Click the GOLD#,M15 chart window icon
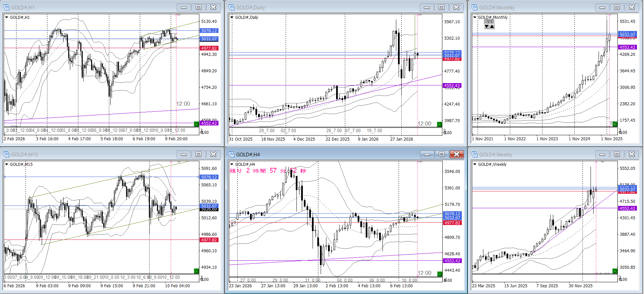The height and width of the screenshot is (294, 644). pyautogui.click(x=6, y=154)
